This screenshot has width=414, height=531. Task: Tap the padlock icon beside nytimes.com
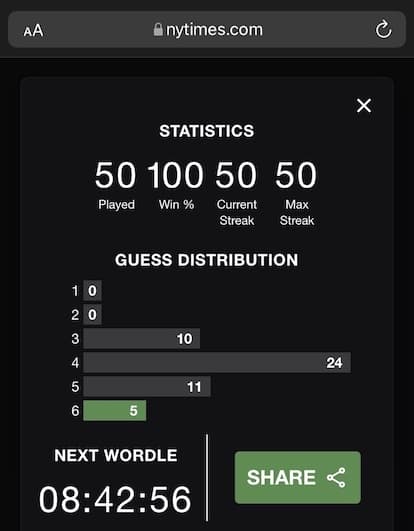(158, 29)
